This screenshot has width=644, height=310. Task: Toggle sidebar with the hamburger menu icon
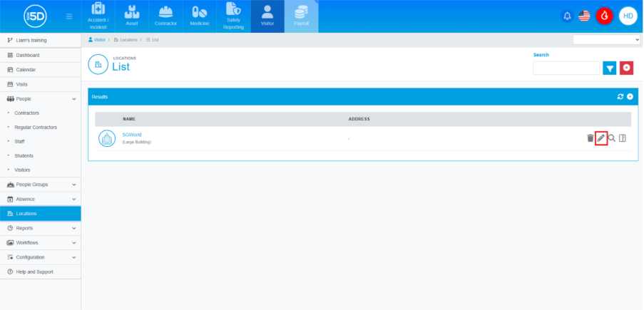coord(68,16)
